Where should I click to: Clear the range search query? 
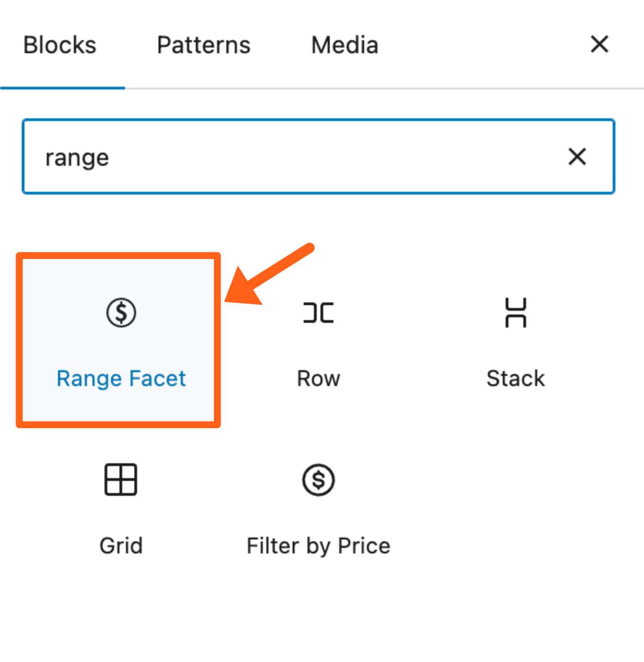pos(577,157)
